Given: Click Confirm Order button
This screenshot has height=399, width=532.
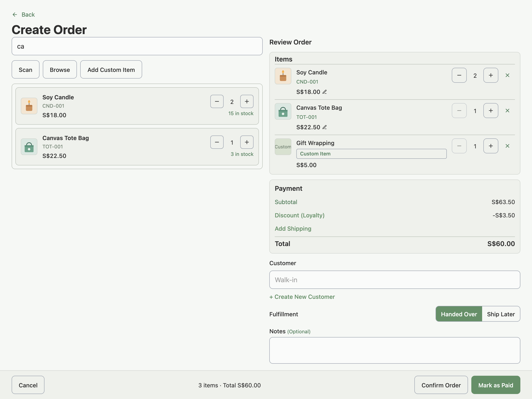Looking at the screenshot, I should click(x=441, y=385).
